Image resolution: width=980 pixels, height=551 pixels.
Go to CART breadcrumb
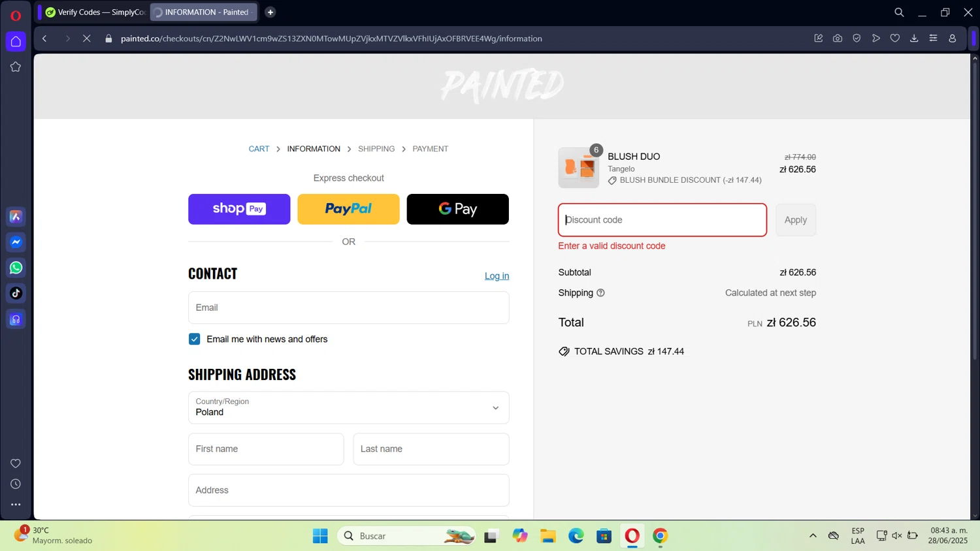tap(259, 149)
